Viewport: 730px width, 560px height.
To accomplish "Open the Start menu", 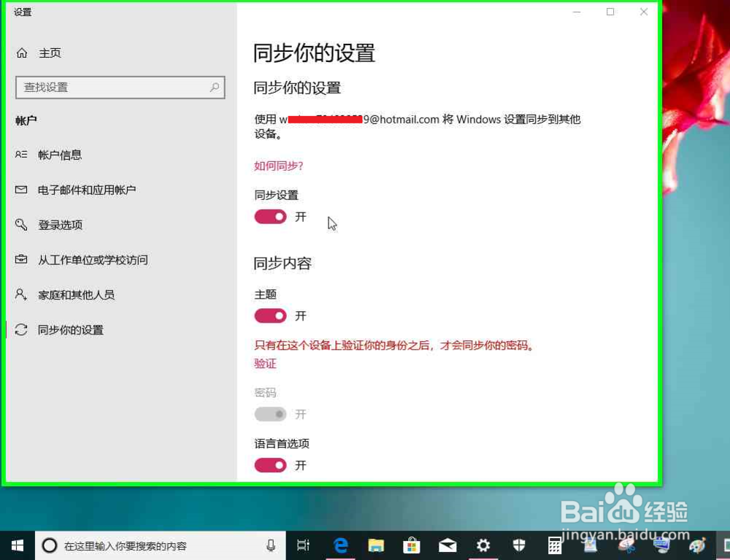I will (x=17, y=545).
